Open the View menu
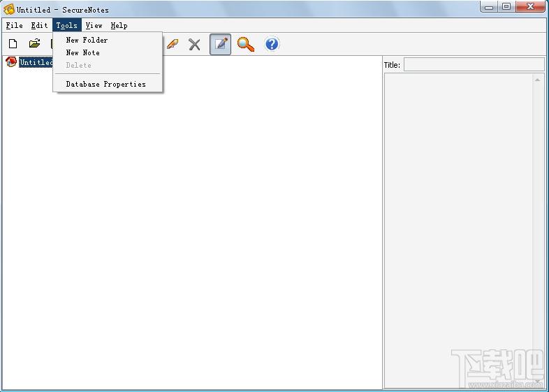 [94, 26]
